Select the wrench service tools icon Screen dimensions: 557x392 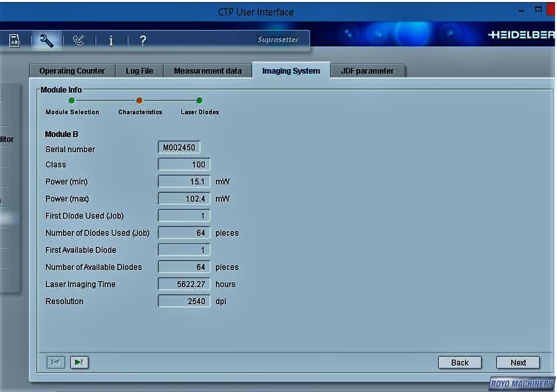pos(46,40)
